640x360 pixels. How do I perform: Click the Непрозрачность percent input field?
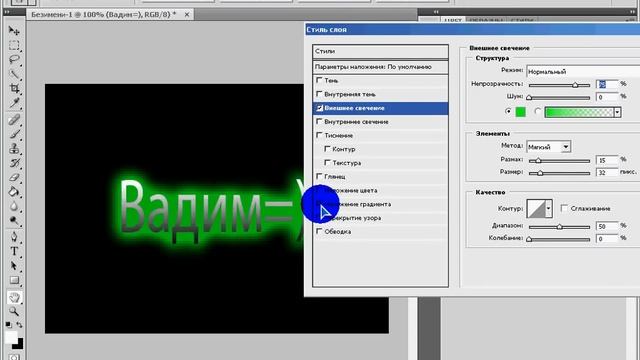607,84
